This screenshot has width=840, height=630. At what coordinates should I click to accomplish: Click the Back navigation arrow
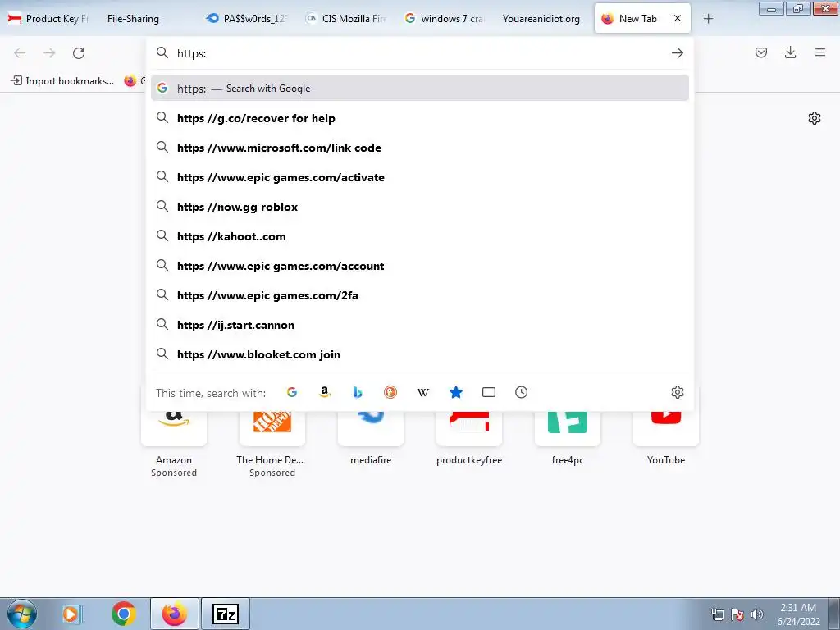pyautogui.click(x=20, y=53)
